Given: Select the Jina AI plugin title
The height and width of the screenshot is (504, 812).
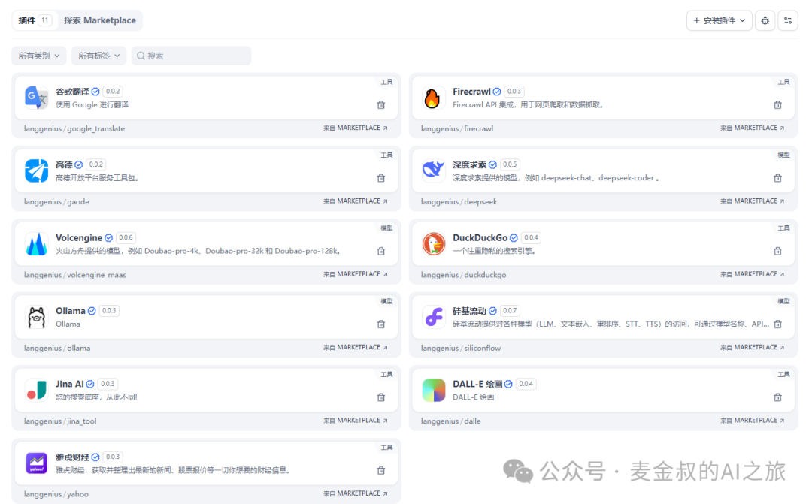Looking at the screenshot, I should pos(69,384).
